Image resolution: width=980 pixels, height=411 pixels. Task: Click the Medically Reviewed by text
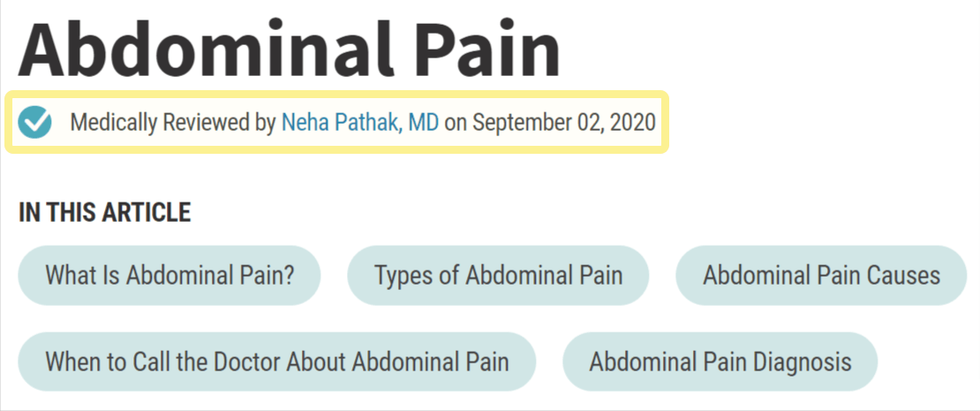pyautogui.click(x=172, y=123)
